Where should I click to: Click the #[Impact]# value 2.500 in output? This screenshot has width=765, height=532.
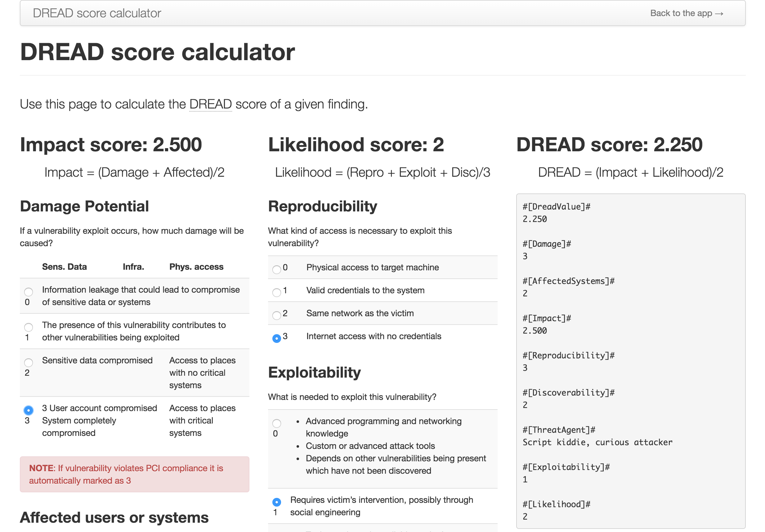click(534, 330)
